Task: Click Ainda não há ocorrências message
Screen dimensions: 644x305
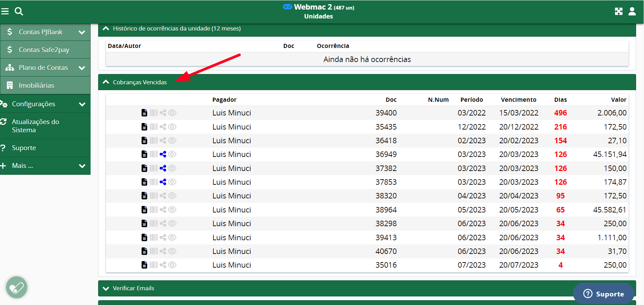Action: click(367, 59)
